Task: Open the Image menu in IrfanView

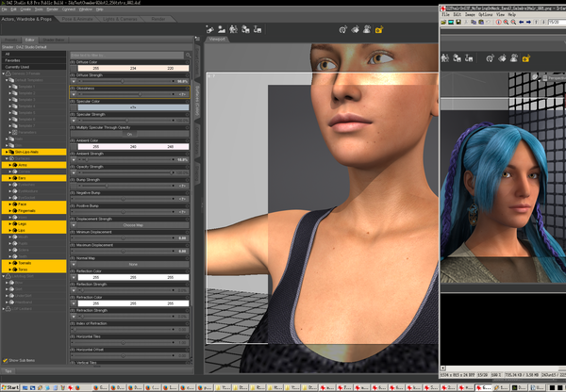Action: (470, 14)
